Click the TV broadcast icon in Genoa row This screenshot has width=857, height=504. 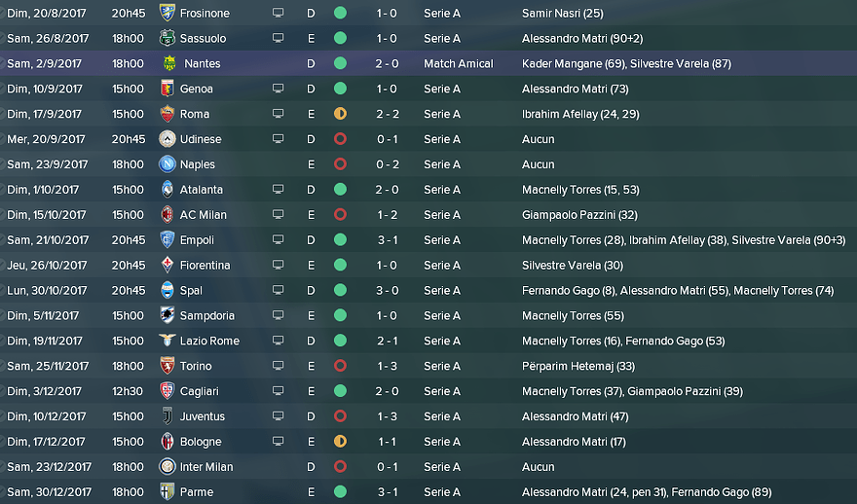(x=279, y=89)
